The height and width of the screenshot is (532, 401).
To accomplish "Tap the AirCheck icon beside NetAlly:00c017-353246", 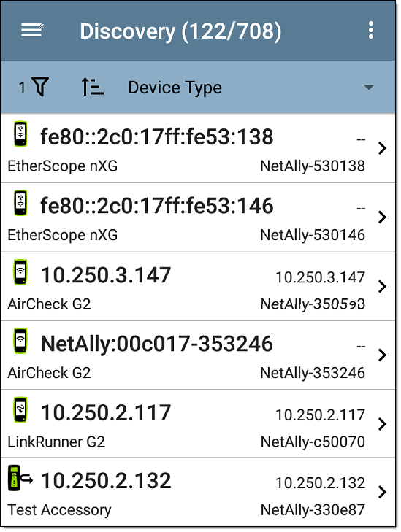I will (20, 341).
